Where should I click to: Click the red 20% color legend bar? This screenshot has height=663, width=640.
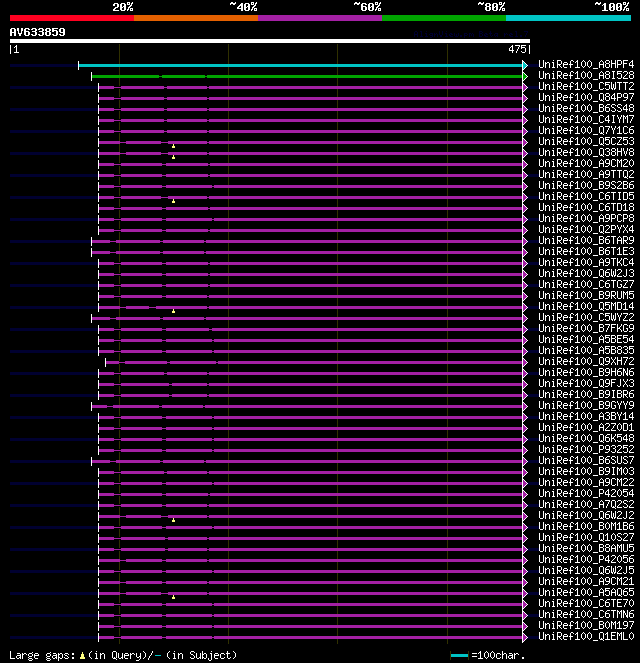coord(72,18)
